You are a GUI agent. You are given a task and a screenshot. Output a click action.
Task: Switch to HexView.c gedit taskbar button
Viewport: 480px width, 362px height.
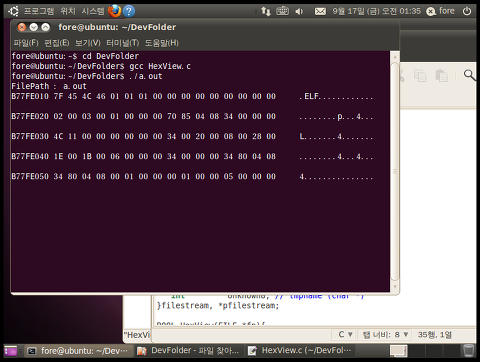pyautogui.click(x=299, y=351)
